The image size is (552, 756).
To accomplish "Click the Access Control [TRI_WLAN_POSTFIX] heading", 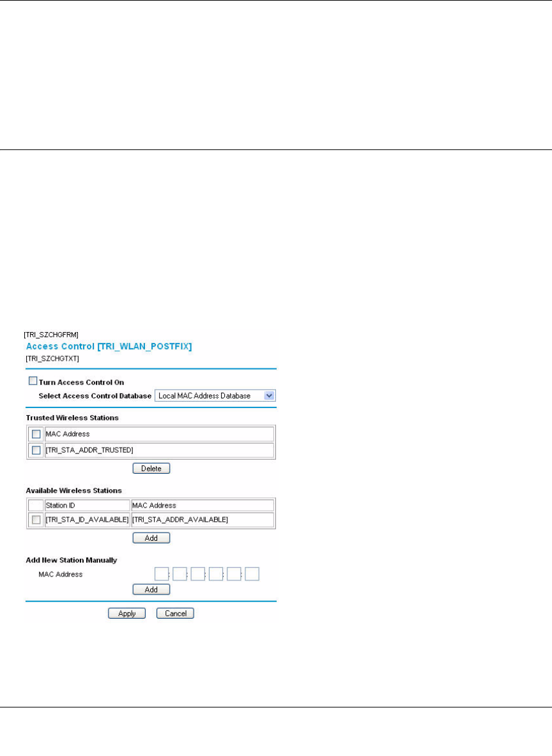I will point(109,346).
